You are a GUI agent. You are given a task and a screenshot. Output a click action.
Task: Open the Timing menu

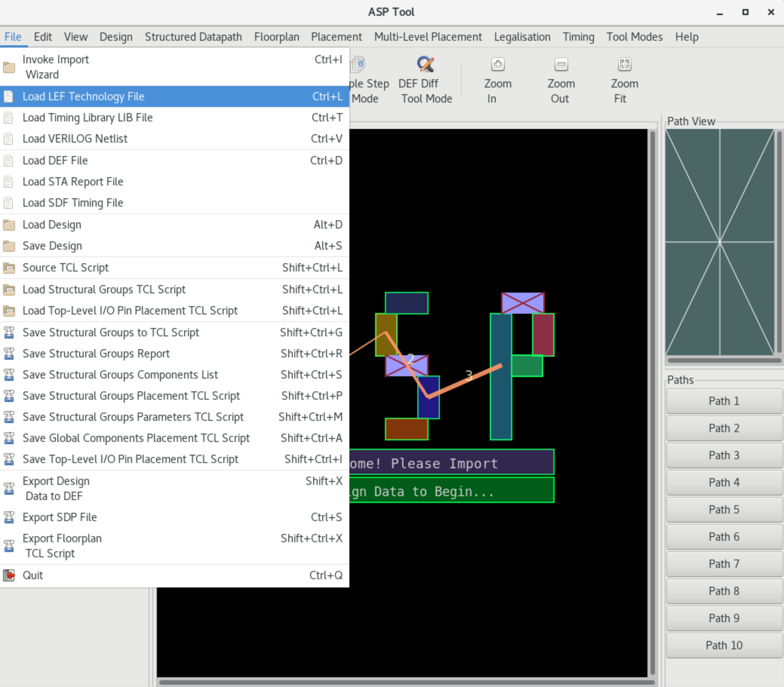coord(578,37)
